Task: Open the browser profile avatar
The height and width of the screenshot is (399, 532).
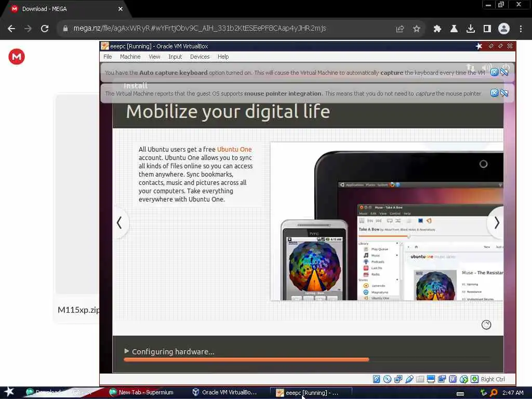Action: pos(504,29)
